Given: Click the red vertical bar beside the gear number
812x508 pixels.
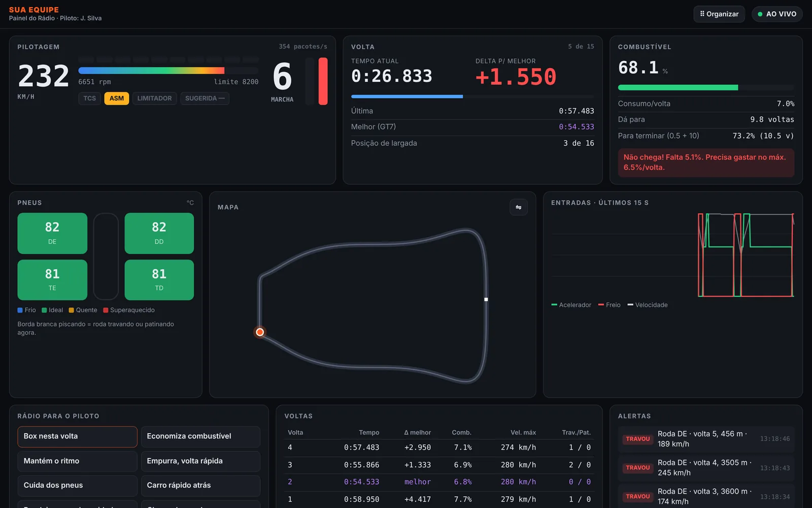Looking at the screenshot, I should point(323,81).
